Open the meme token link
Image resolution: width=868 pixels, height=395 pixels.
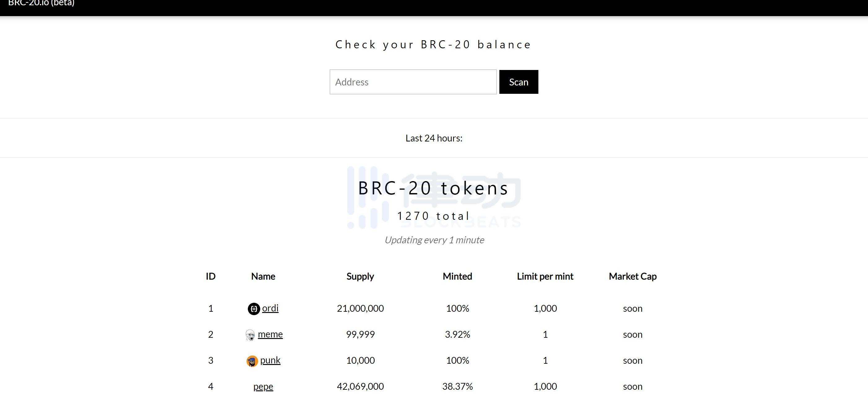[x=270, y=334]
